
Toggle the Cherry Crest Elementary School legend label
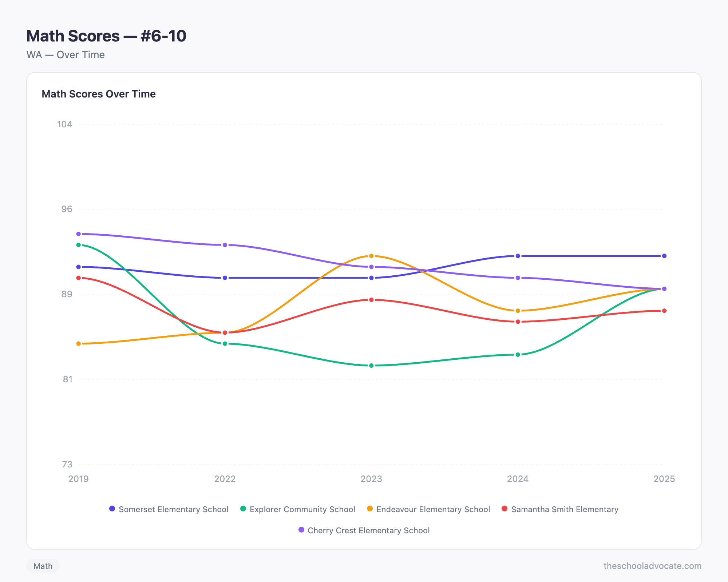pyautogui.click(x=369, y=530)
